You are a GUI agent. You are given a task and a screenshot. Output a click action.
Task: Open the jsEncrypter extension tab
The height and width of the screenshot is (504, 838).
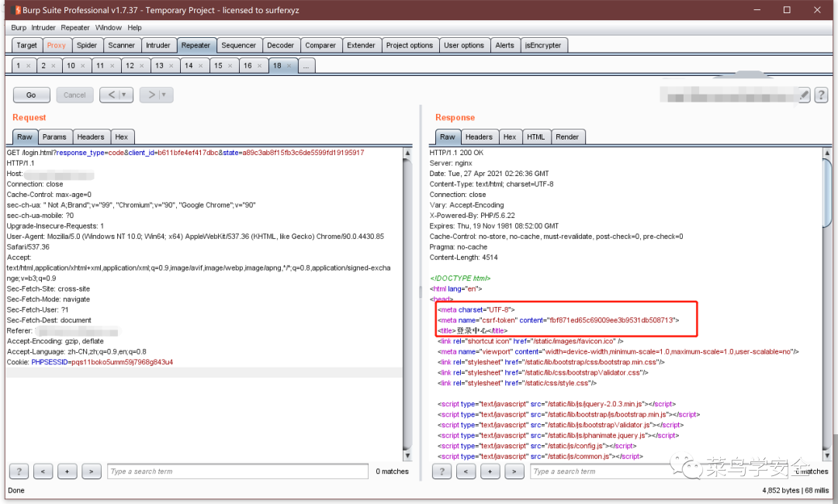(542, 45)
